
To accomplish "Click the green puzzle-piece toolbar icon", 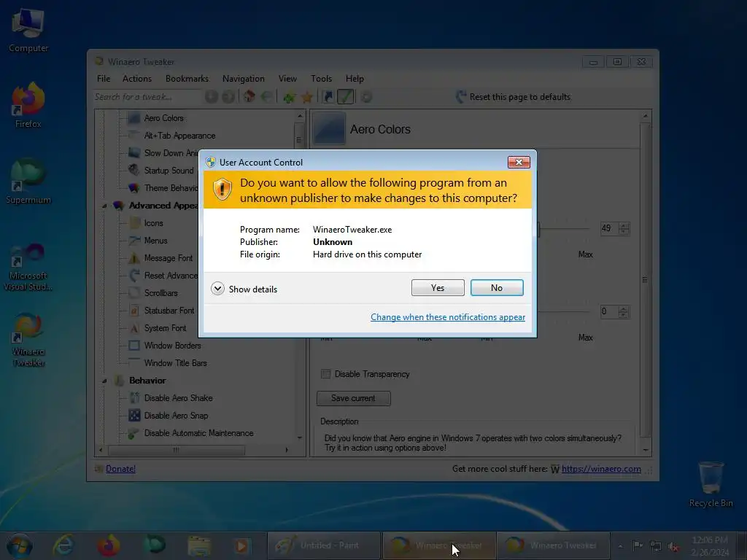I will [289, 97].
